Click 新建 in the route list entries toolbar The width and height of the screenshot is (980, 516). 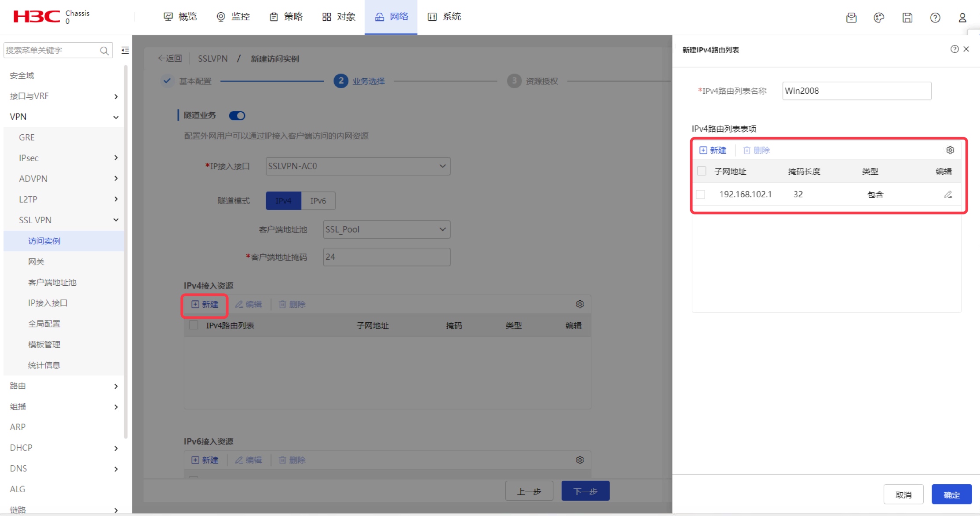pyautogui.click(x=713, y=150)
